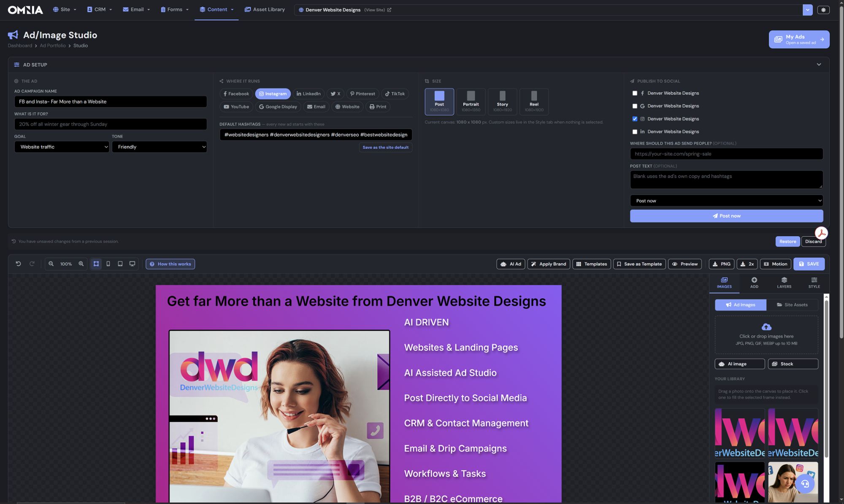Click the Ad Campaign Name field

click(x=111, y=102)
